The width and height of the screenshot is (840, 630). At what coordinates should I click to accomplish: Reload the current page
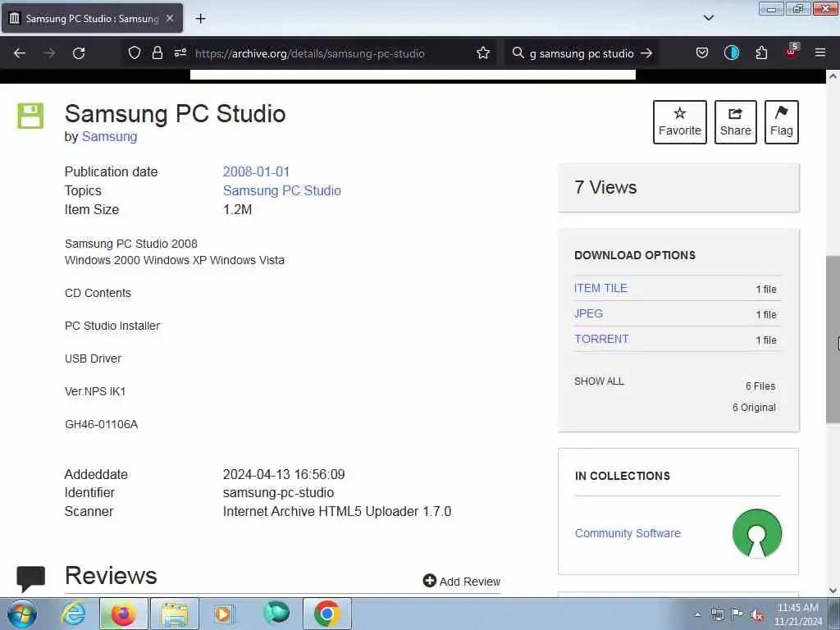click(79, 53)
